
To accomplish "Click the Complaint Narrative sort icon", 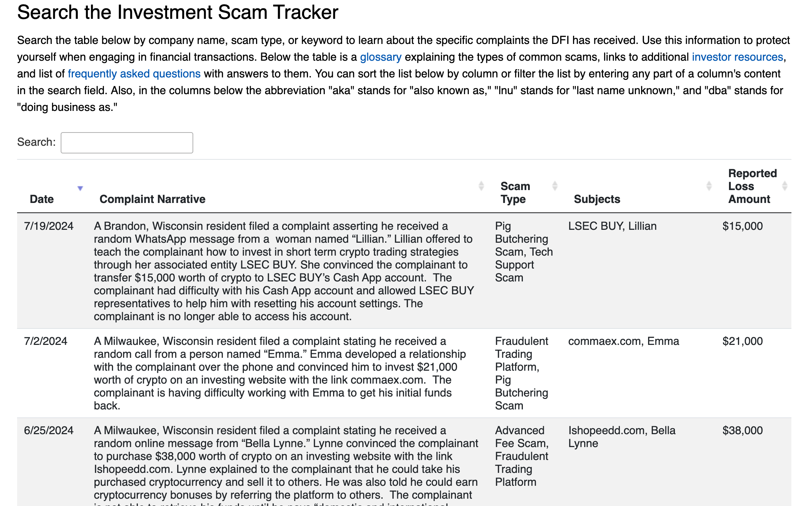I will (480, 187).
